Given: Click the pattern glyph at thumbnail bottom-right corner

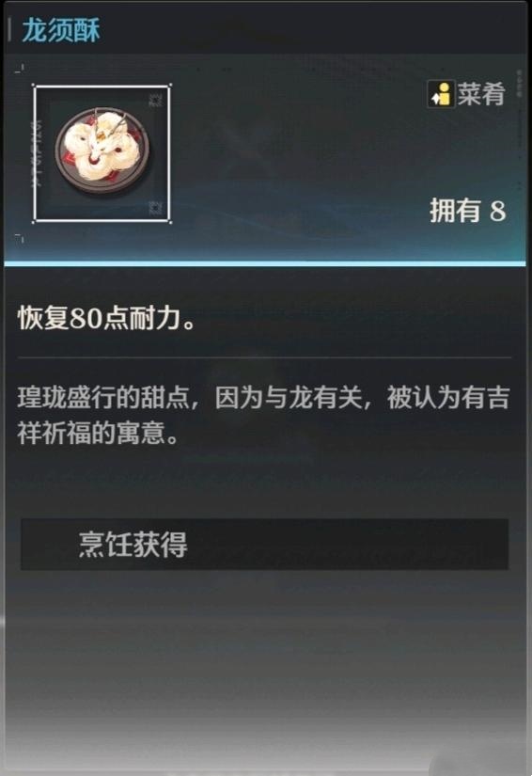Looking at the screenshot, I should (155, 208).
